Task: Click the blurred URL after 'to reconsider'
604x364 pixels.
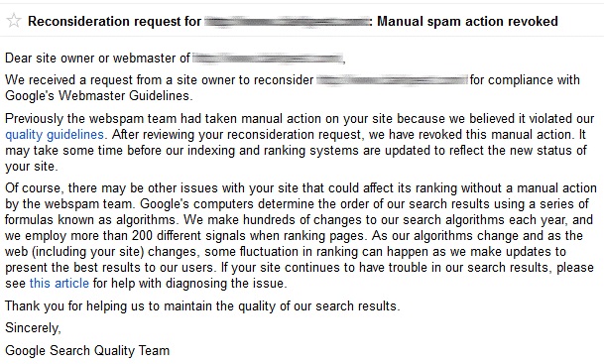Action: click(392, 80)
